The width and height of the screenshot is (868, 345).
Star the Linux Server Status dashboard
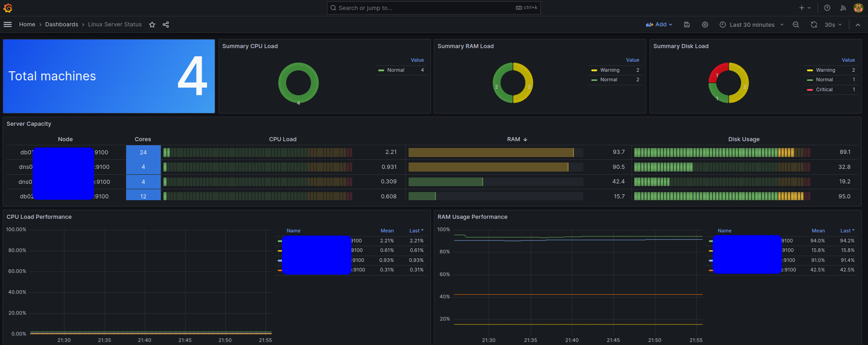pos(152,25)
